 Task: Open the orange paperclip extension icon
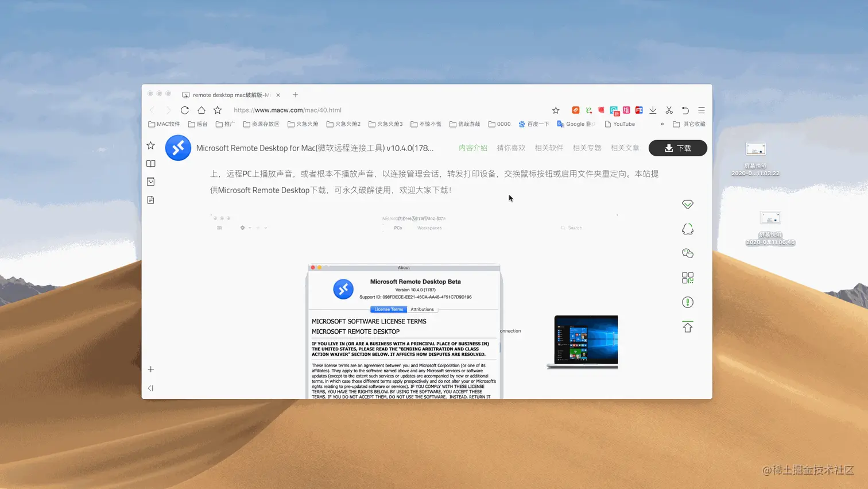tap(576, 110)
